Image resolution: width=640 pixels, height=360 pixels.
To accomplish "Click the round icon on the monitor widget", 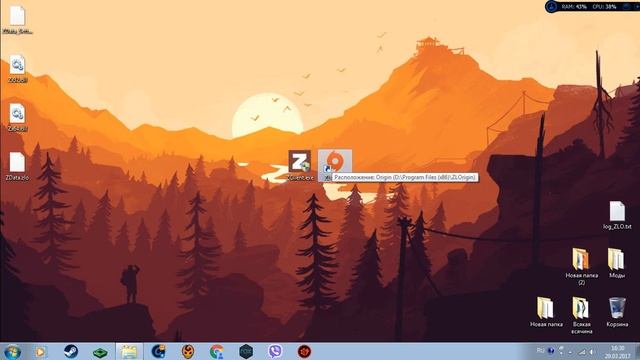I will [x=551, y=7].
